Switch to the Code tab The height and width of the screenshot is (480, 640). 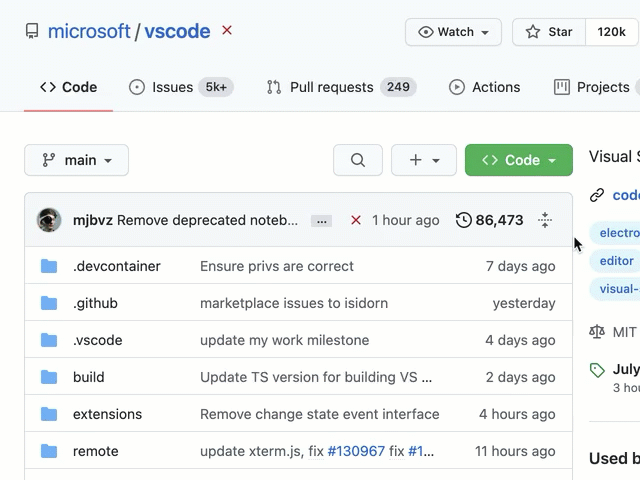(x=68, y=87)
